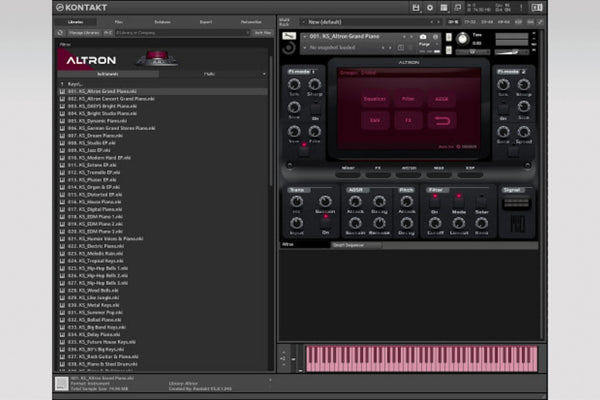
Task: Click the Instr Nav button
Action: 262,33
